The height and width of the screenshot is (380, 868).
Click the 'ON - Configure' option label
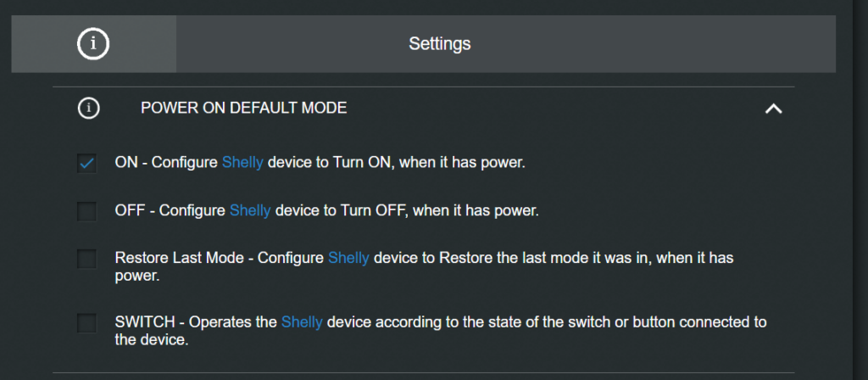166,162
